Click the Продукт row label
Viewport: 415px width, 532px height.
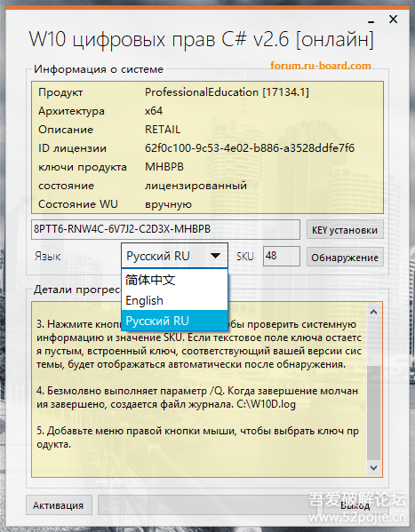tap(60, 92)
